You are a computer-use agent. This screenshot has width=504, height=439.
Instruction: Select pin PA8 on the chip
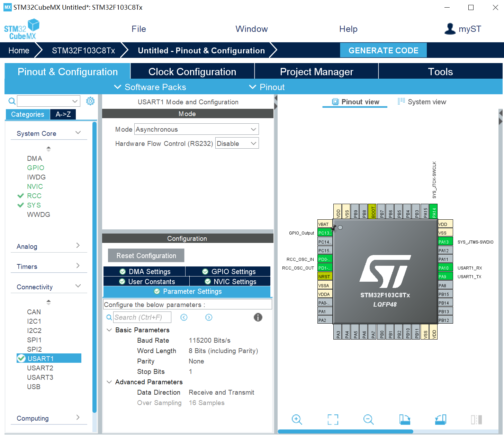click(445, 286)
